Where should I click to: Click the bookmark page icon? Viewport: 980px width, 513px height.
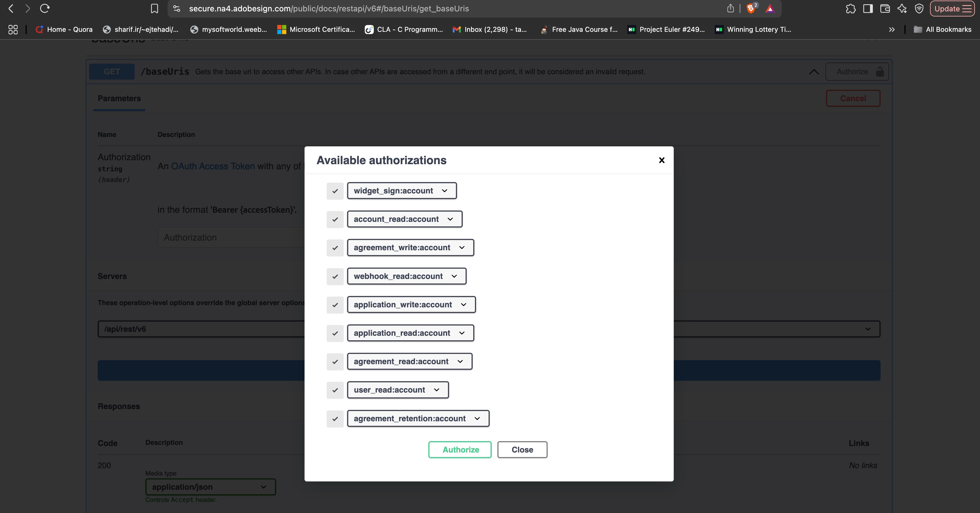point(154,8)
